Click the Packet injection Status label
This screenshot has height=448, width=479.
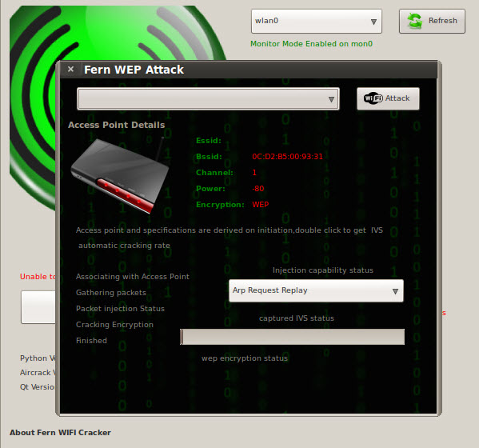click(120, 309)
